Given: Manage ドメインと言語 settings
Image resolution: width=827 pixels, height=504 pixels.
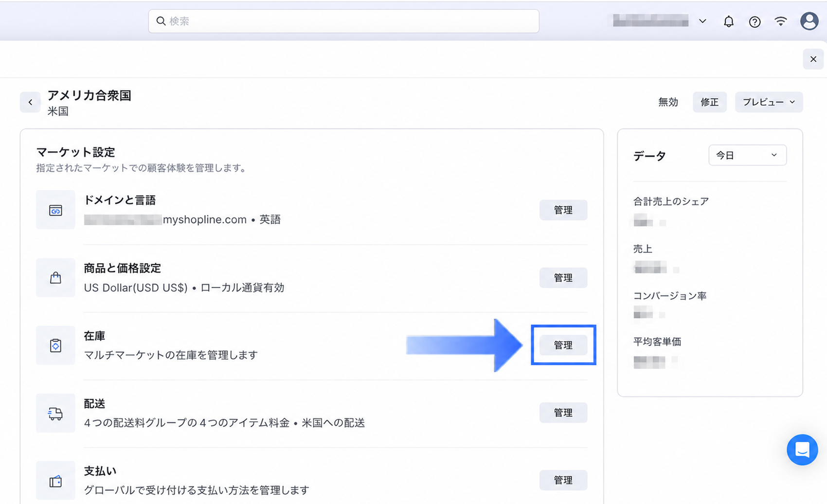Looking at the screenshot, I should point(563,210).
